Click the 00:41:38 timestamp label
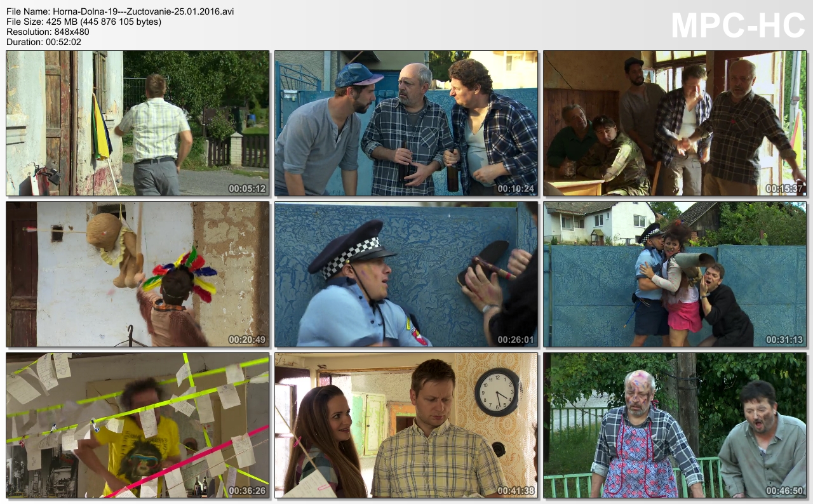Image resolution: width=813 pixels, height=504 pixels. pyautogui.click(x=516, y=491)
